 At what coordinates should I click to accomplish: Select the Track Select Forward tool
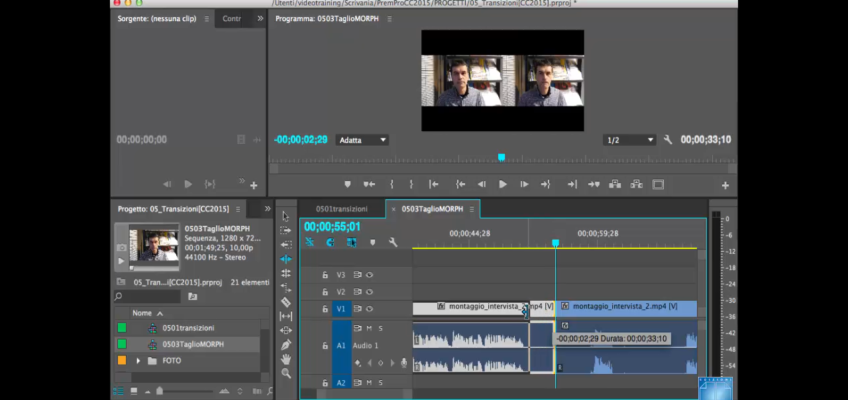pyautogui.click(x=286, y=230)
